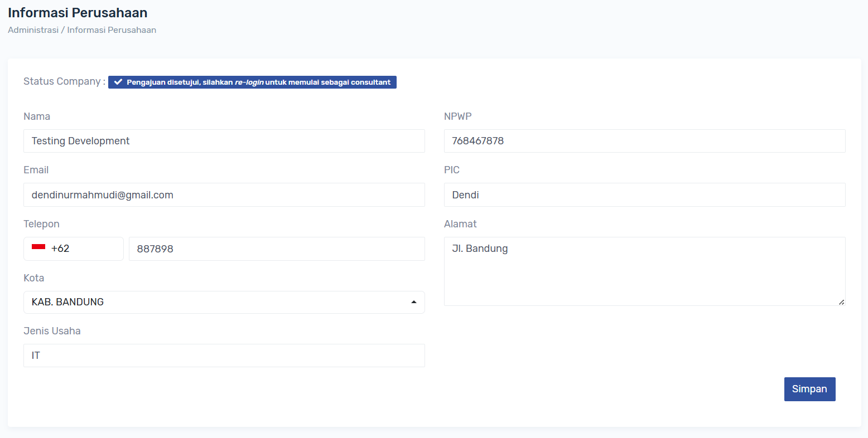Click the PIC field containing Dendi
Viewport: 868px width, 438px height.
tap(644, 195)
